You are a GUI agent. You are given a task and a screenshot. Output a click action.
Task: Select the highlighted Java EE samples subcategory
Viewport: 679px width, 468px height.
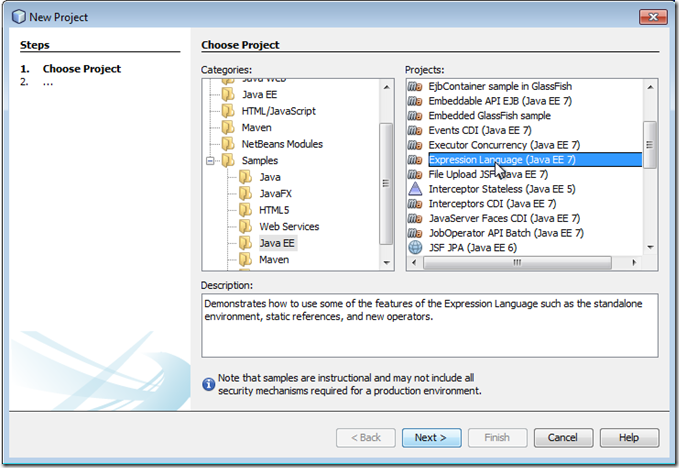click(277, 243)
